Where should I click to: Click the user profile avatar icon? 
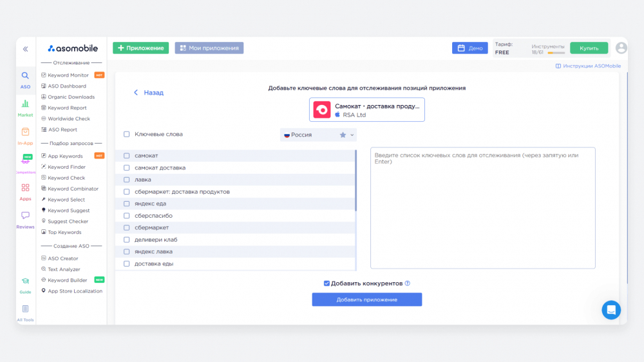(x=621, y=48)
